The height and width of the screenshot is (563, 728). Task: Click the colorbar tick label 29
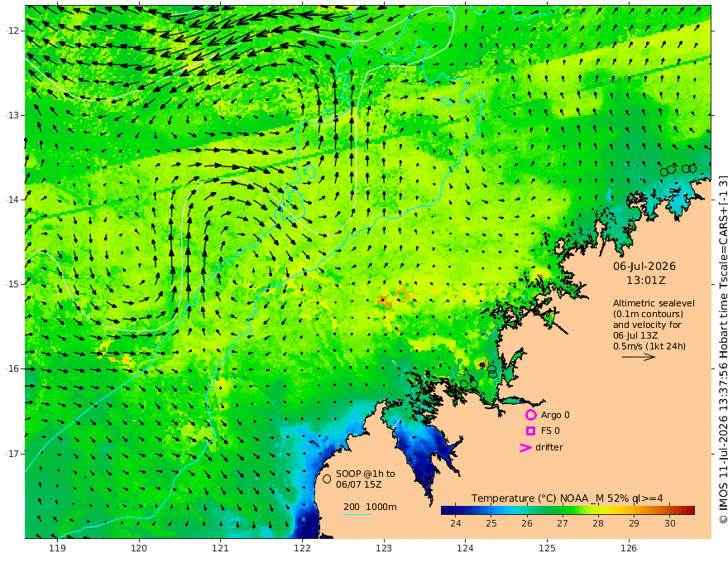point(634,523)
